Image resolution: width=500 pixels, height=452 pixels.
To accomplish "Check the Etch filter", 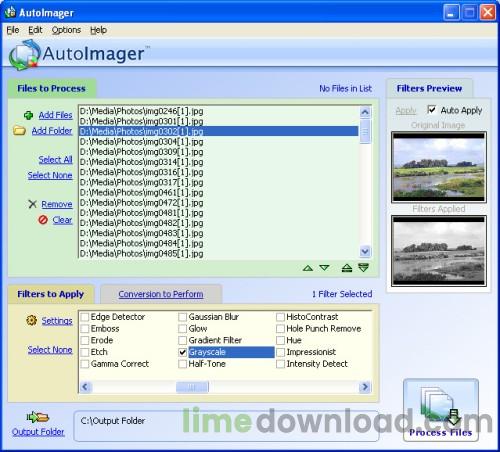I will coord(85,352).
